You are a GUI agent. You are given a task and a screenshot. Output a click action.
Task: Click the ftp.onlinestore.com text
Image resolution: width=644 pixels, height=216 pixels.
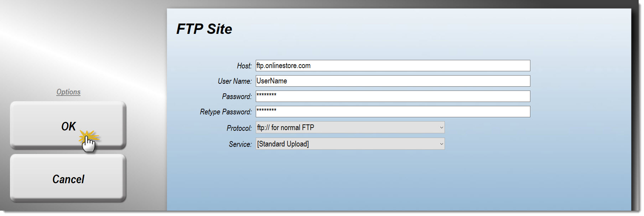(284, 66)
